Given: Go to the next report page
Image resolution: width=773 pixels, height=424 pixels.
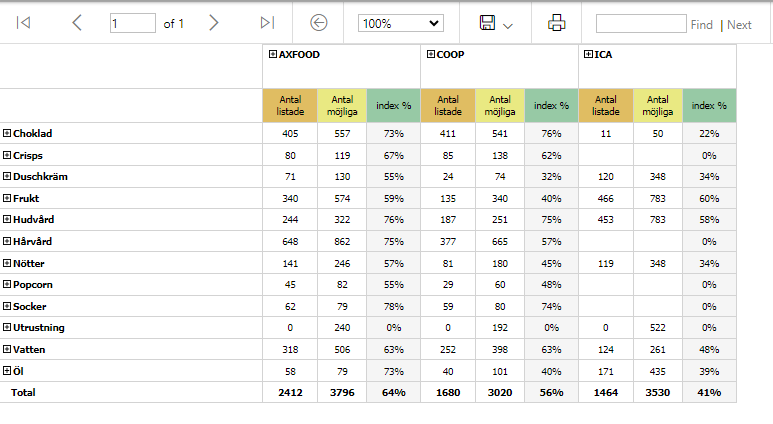Looking at the screenshot, I should tap(213, 23).
